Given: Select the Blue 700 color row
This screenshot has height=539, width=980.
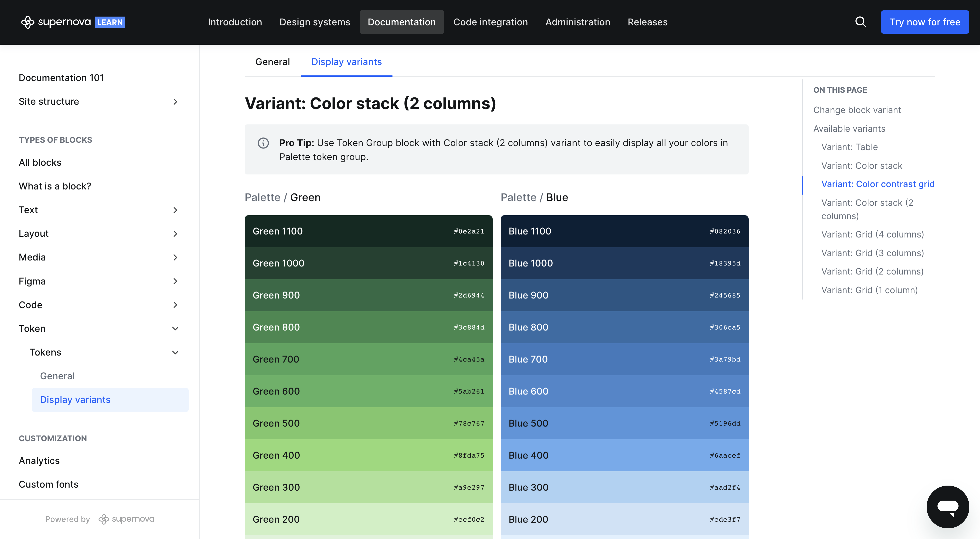Looking at the screenshot, I should (x=624, y=359).
